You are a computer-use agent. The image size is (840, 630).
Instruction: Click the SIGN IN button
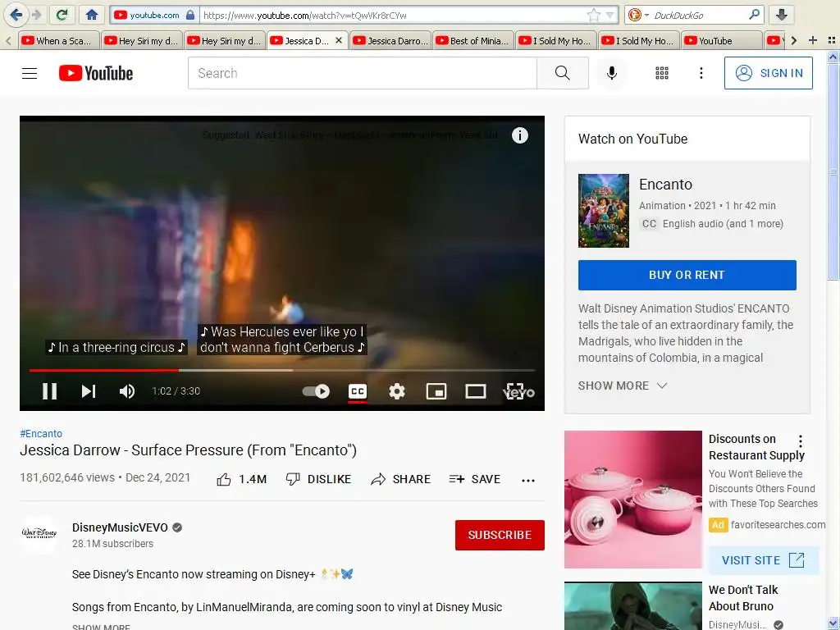768,73
